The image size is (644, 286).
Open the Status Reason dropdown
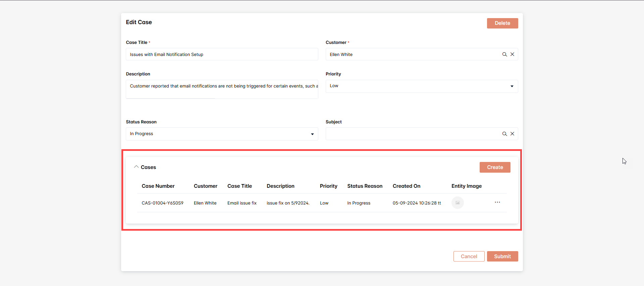[222, 134]
